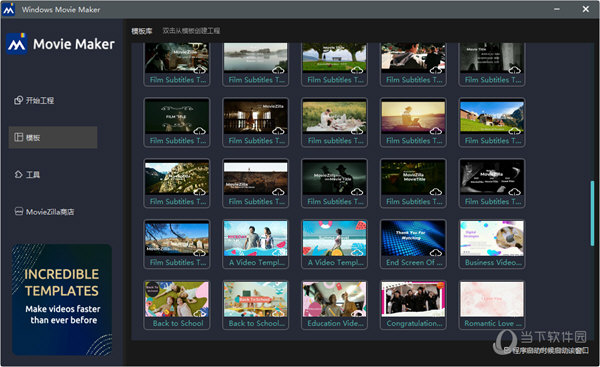Switch to the 模板库 template library tab

point(142,31)
